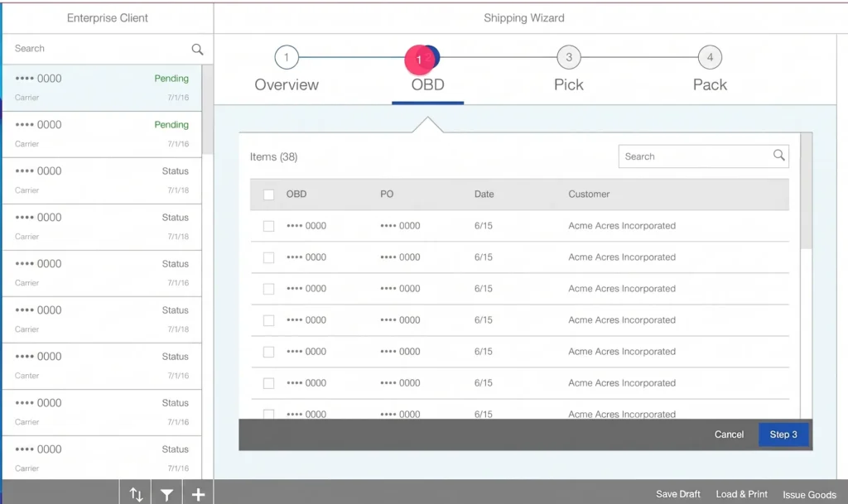
Task: Check the fifth item row checkbox
Action: [x=269, y=352]
